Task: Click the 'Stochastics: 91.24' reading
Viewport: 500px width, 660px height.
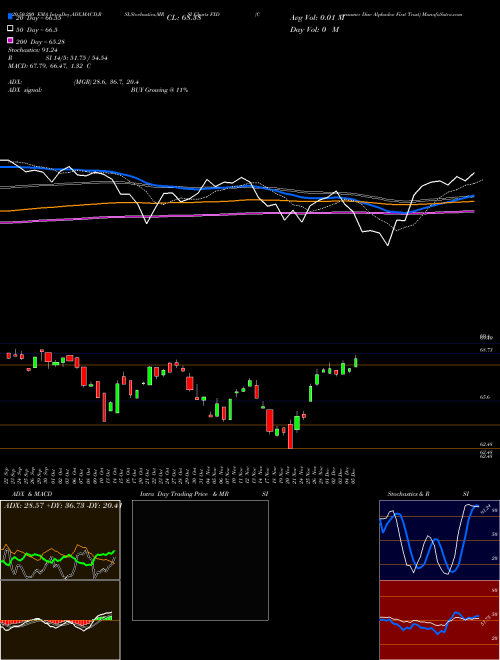Action: pos(34,50)
